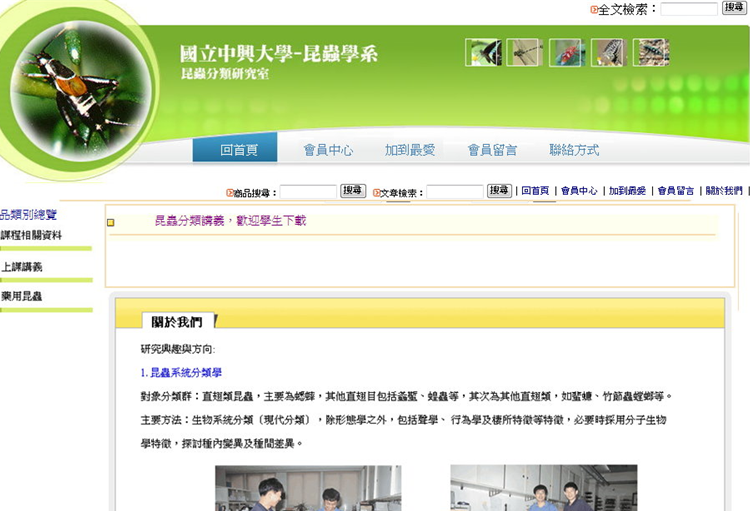Viewport: 750px width, 511px height.
Task: Open the 回首頁 main navigation tab
Action: coord(235,148)
